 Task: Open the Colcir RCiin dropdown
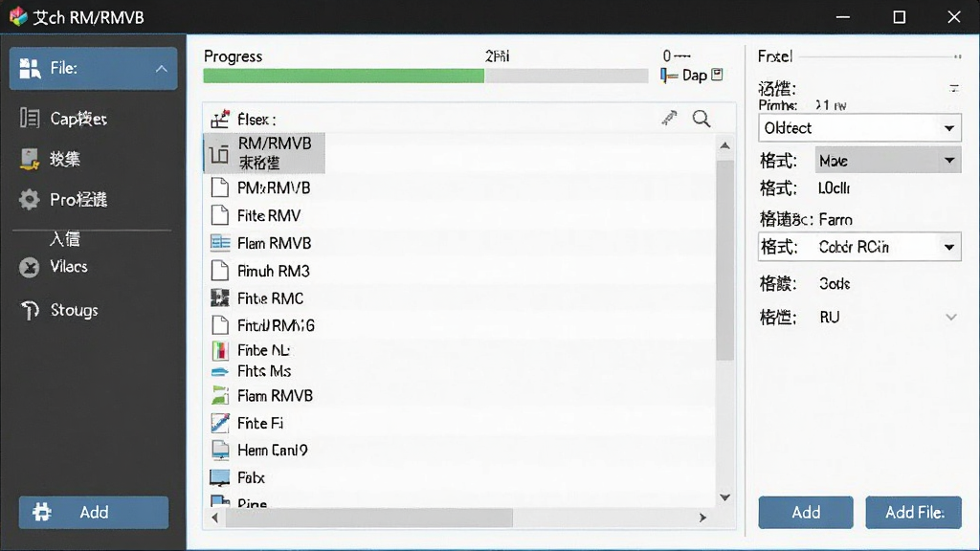(x=859, y=247)
